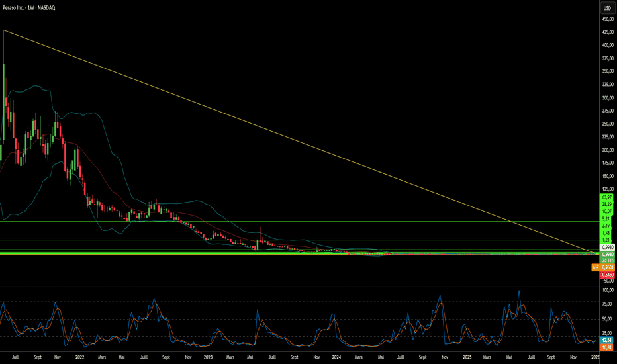Click the 2023 label on the time axis
Screen dimensions: 617x364
point(208,357)
